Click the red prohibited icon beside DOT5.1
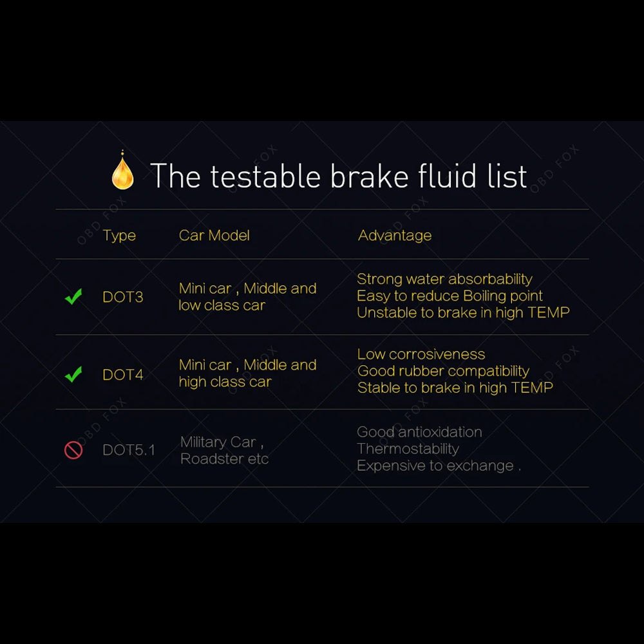The width and height of the screenshot is (644, 644). click(x=73, y=450)
